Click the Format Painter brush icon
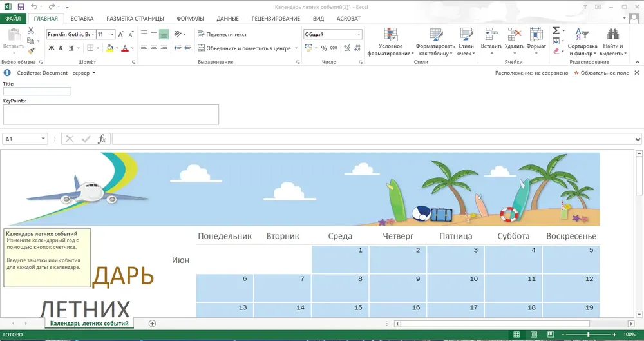The image size is (644, 341). (x=31, y=51)
